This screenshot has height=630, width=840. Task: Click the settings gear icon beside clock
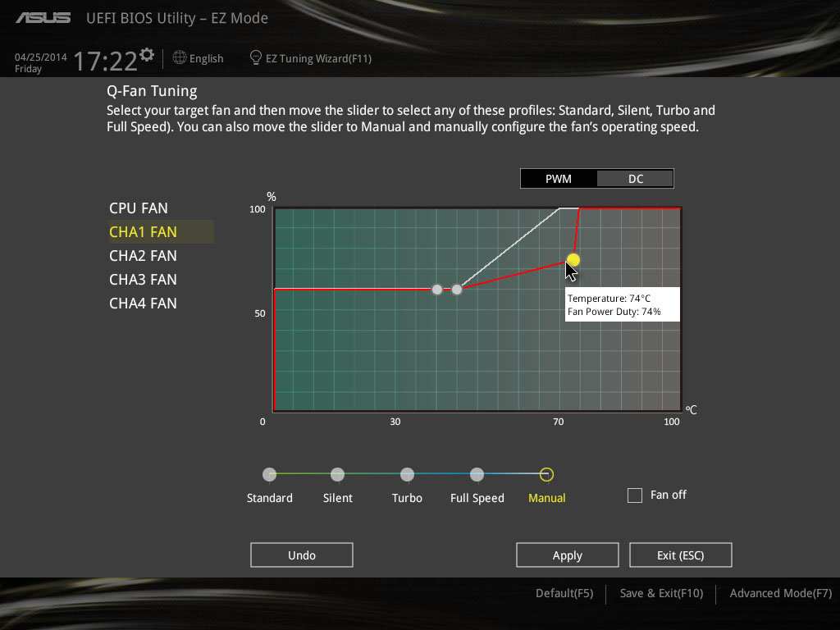(x=147, y=55)
